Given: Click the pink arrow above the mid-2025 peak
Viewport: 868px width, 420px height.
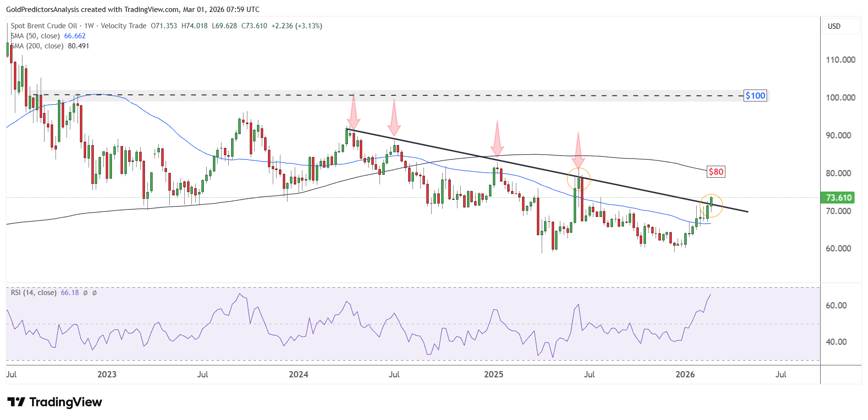Looking at the screenshot, I should point(578,150).
